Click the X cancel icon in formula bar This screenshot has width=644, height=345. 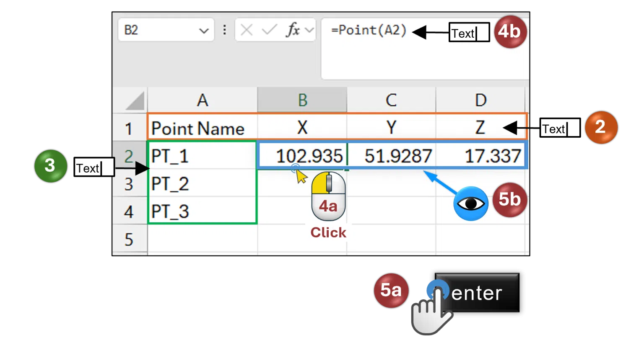tap(247, 30)
